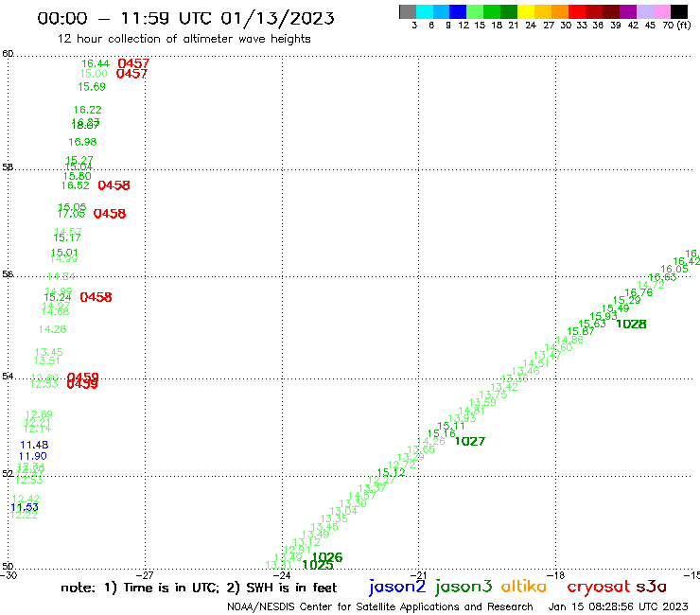The width and height of the screenshot is (700, 615).
Task: Select the s3a legend label
Action: [x=652, y=587]
